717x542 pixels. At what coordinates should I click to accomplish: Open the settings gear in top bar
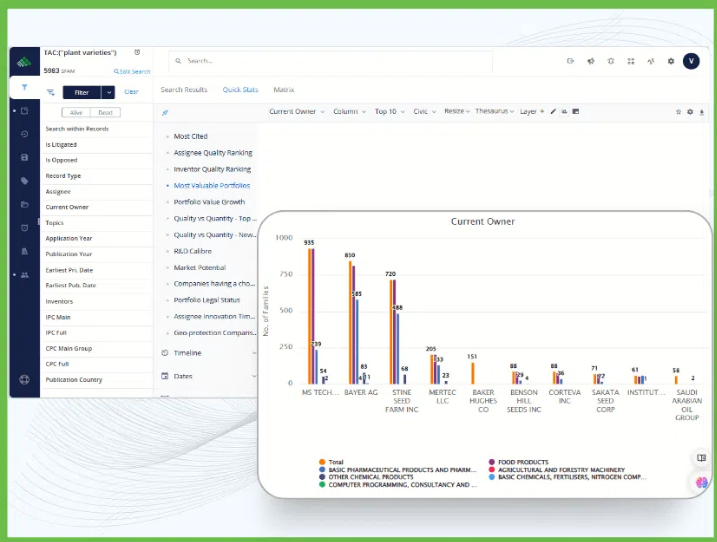pos(671,61)
